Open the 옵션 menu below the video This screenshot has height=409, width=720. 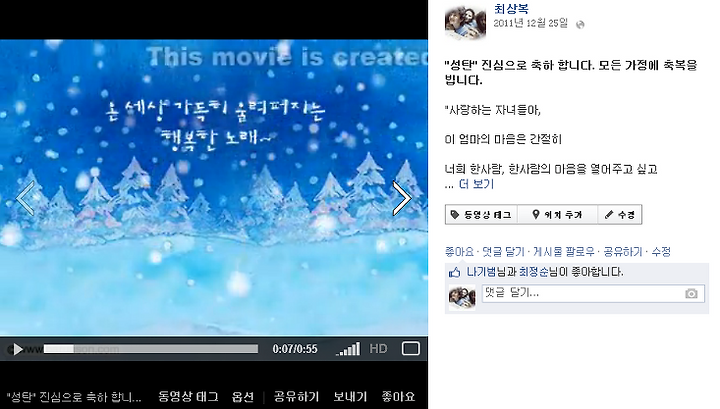(242, 396)
